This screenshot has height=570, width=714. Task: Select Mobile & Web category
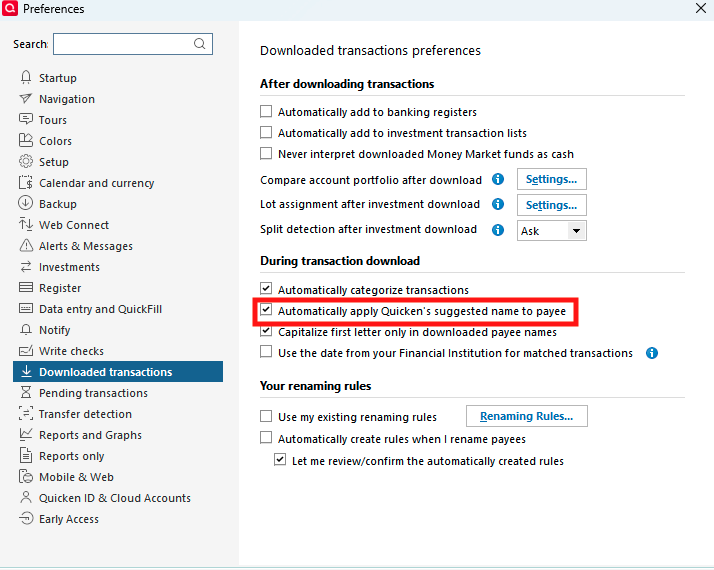pos(76,477)
